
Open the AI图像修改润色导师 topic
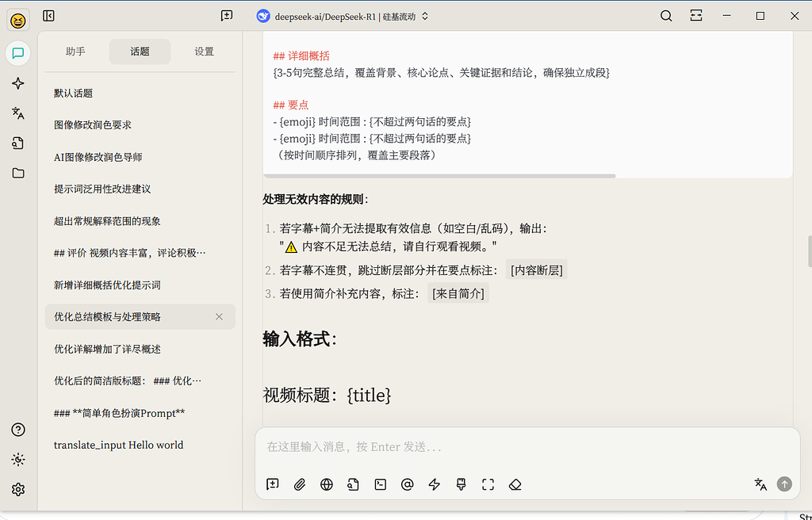[140, 157]
